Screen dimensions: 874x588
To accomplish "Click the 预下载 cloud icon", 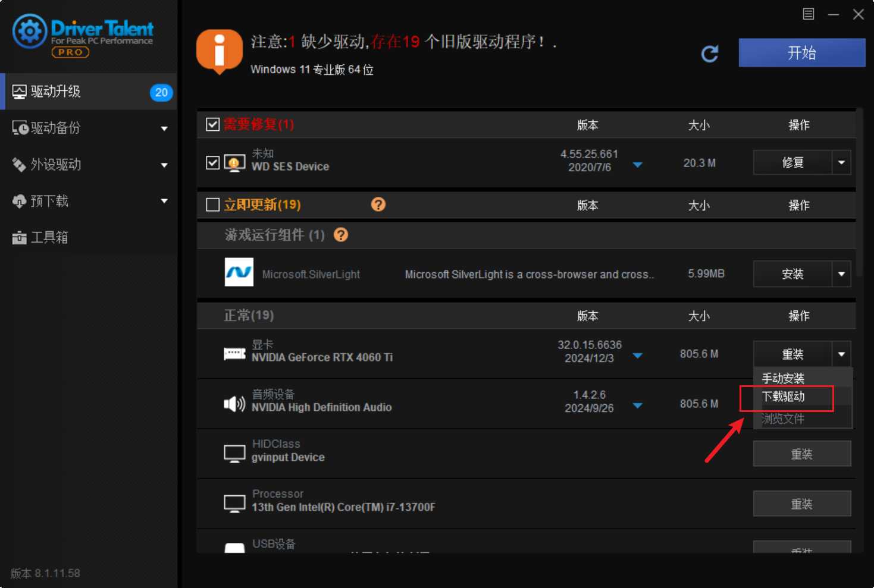I will 20,201.
